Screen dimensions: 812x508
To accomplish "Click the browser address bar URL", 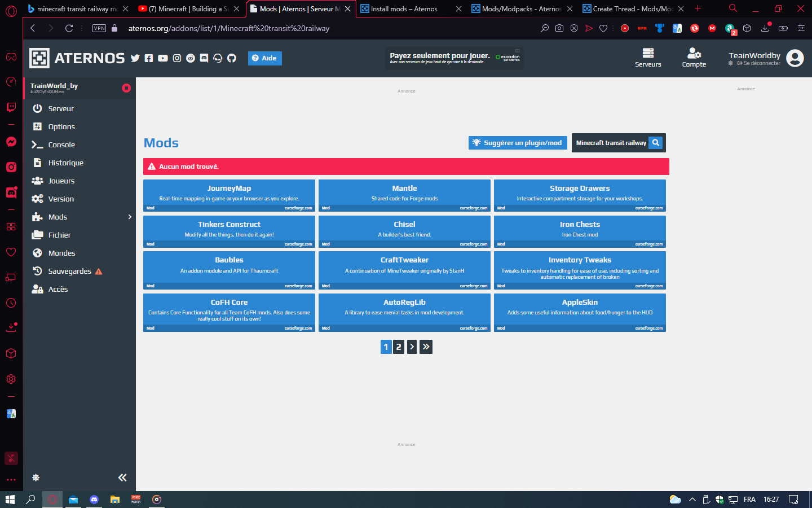I will click(229, 28).
